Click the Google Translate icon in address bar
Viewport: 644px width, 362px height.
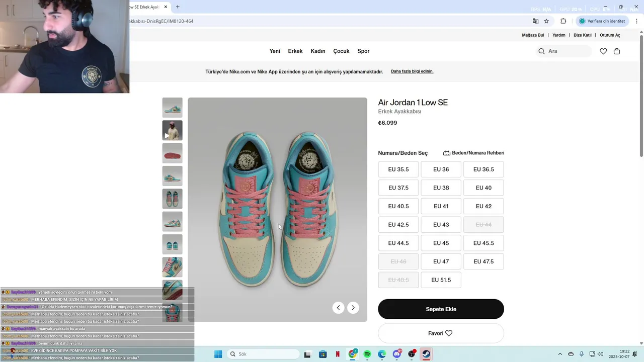(x=535, y=21)
